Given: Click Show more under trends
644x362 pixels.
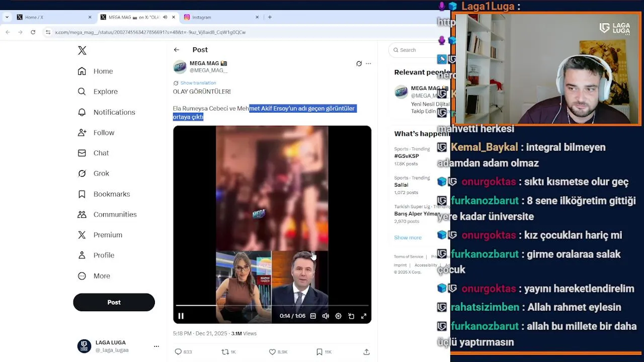Looking at the screenshot, I should [408, 237].
